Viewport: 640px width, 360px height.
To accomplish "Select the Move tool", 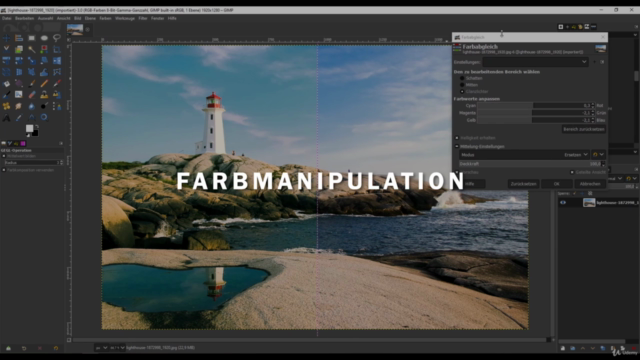I will coord(6,38).
